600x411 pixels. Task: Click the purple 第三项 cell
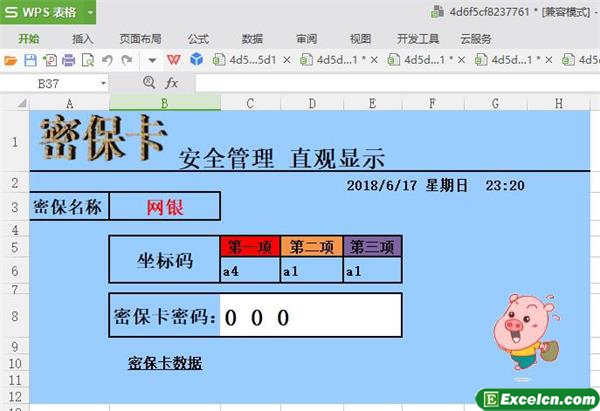pos(372,247)
